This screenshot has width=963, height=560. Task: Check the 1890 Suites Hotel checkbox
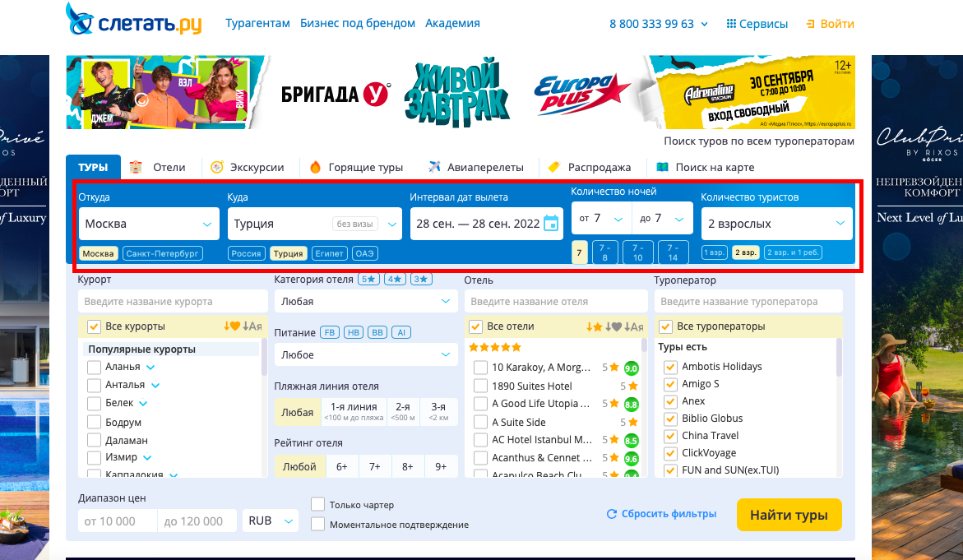click(481, 386)
